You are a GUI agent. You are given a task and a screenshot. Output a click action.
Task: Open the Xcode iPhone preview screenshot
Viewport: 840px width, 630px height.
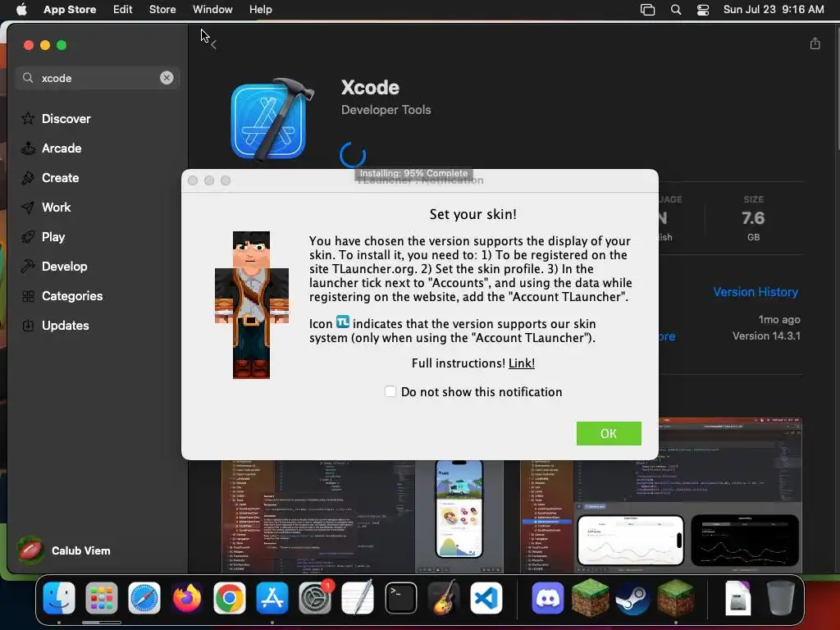coord(363,516)
